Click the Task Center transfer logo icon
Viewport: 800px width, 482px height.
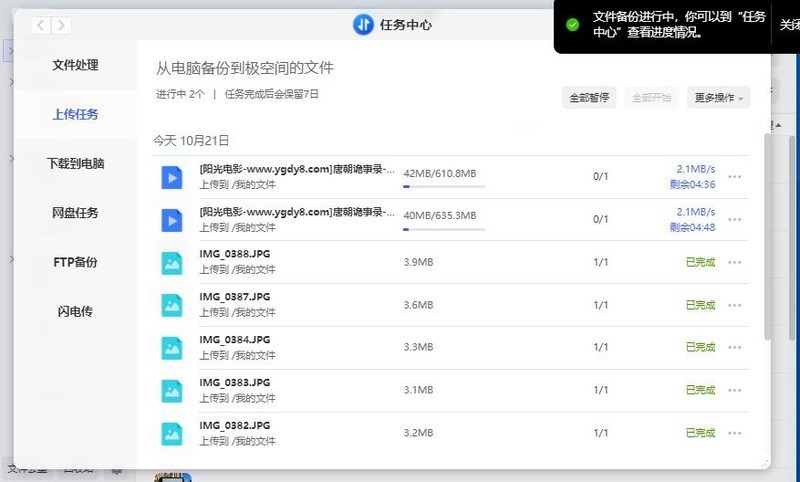363,24
